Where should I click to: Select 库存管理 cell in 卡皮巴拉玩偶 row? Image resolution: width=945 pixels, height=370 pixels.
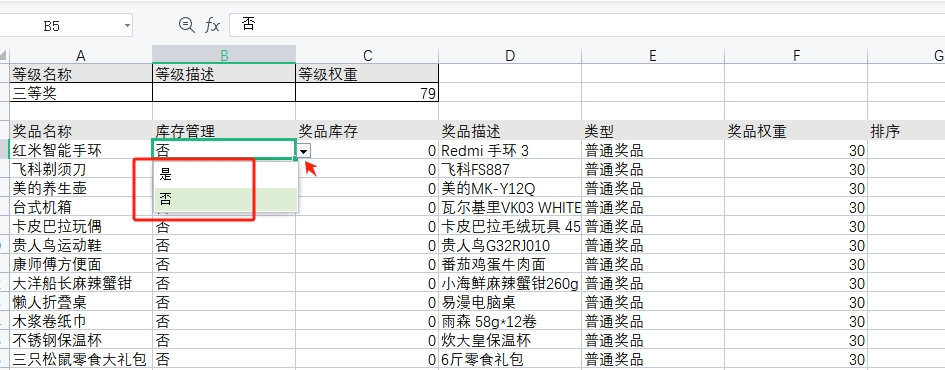[224, 227]
